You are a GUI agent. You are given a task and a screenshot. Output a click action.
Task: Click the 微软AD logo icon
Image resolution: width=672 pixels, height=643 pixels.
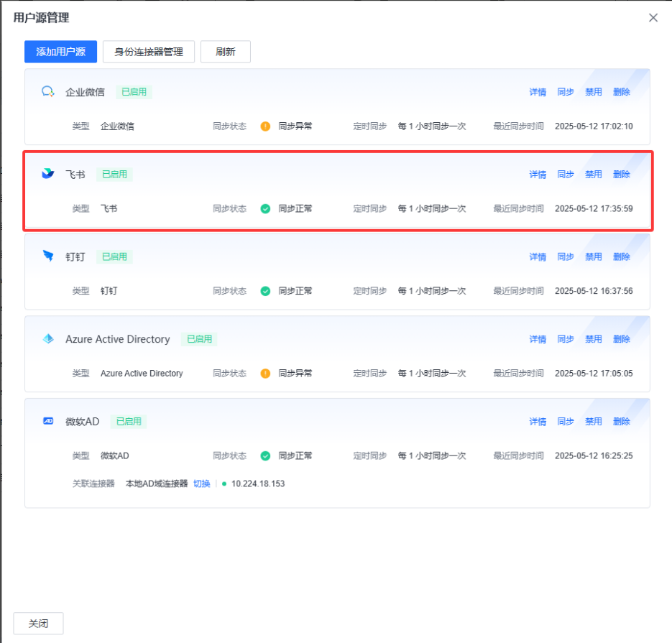[48, 421]
